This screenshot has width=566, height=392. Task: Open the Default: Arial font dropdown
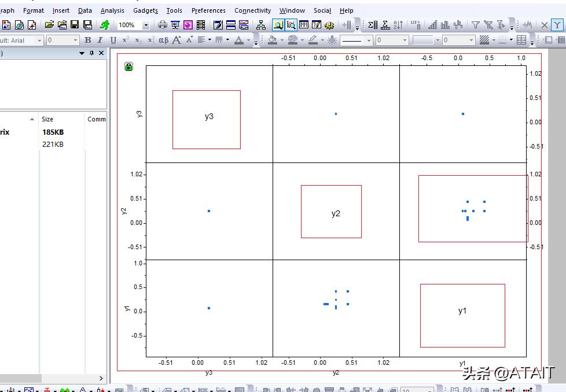coord(39,40)
